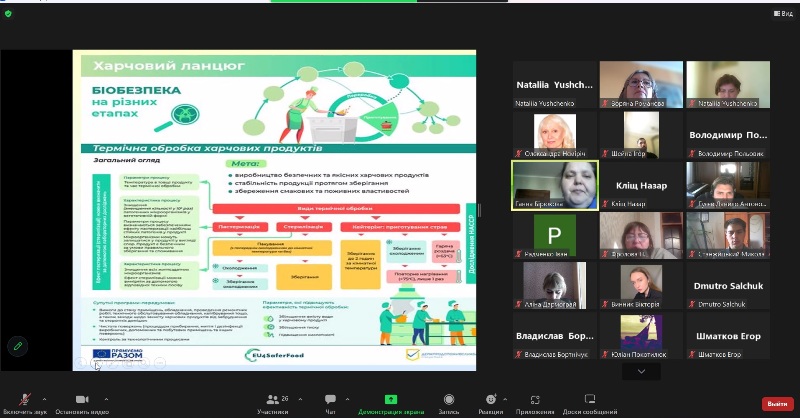Click the shared slide 'Харчовий ланцюг' presentation
Screen dimensions: 800x418
pos(274,210)
